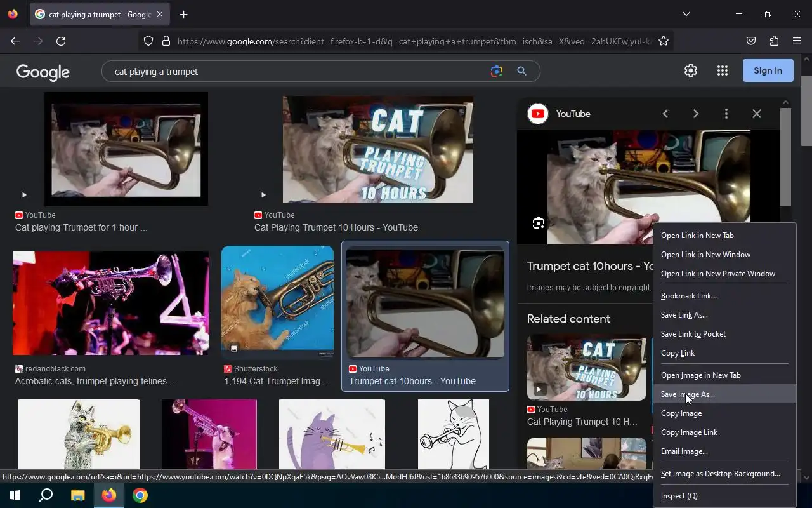
Task: Search by image using Google Lens icon
Action: (497, 71)
